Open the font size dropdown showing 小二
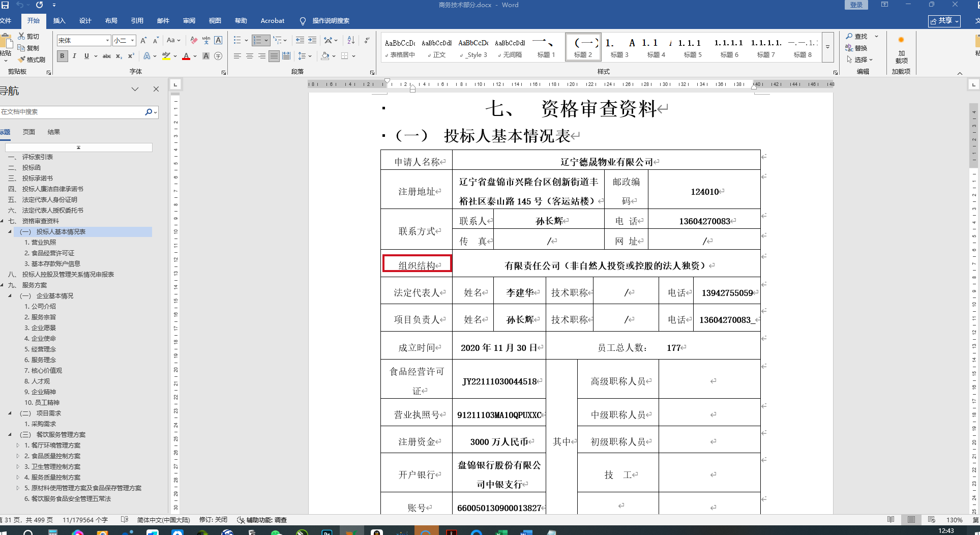The height and width of the screenshot is (535, 980). click(132, 40)
